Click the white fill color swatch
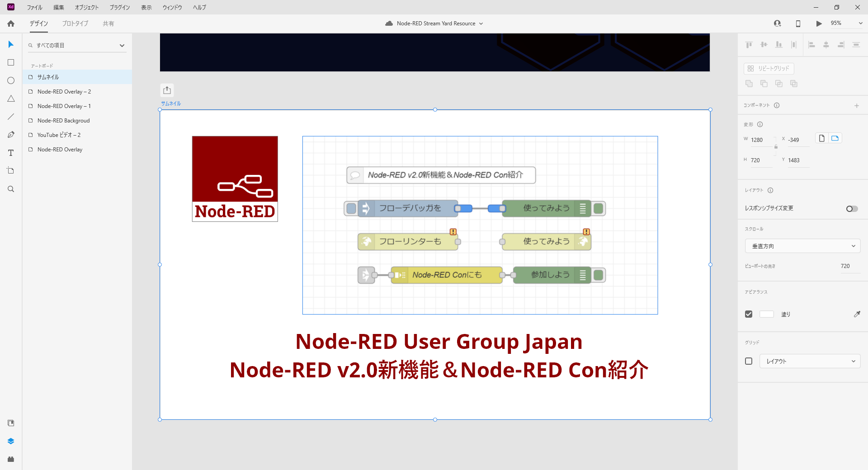 click(766, 314)
